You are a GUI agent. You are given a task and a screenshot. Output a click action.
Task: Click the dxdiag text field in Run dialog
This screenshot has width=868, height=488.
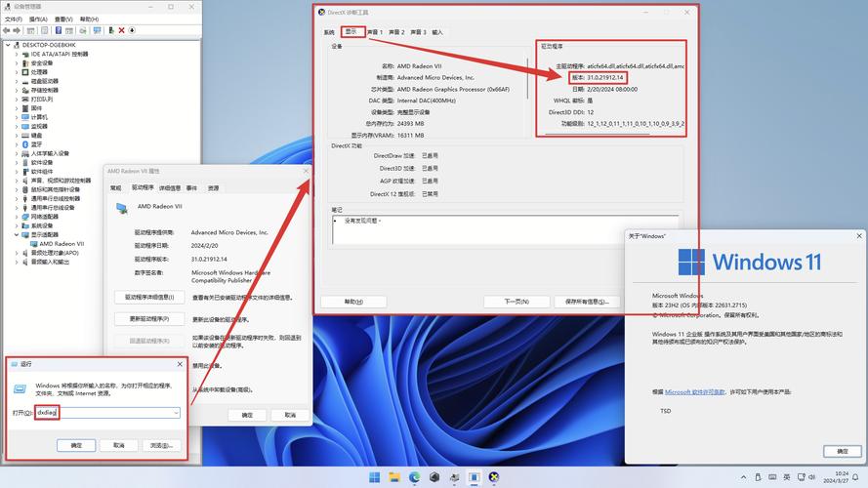coord(107,412)
